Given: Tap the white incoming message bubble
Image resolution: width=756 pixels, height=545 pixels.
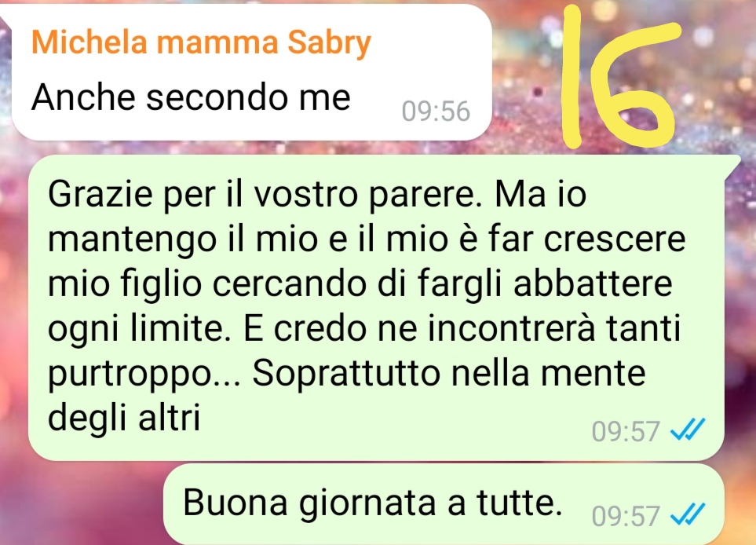Looking at the screenshot, I should pos(251,72).
